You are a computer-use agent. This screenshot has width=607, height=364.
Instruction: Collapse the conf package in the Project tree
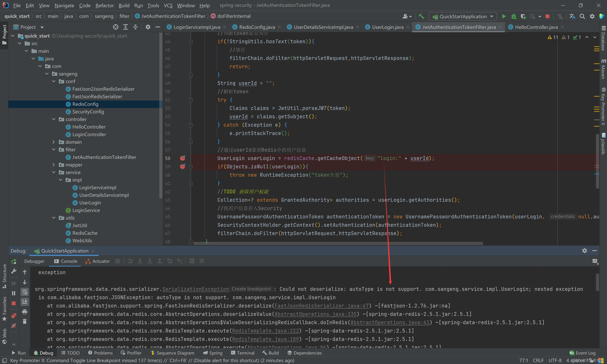(54, 81)
